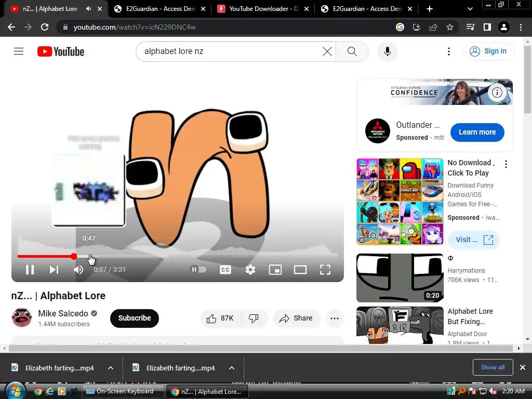Subscribe to Mike Salcedo
This screenshot has height=399, width=532.
coord(135,318)
